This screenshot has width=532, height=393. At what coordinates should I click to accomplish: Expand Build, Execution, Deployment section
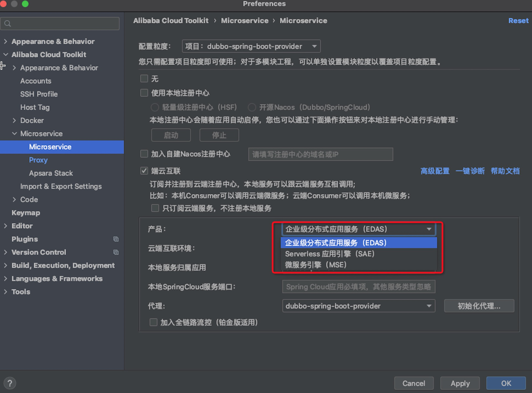6,265
